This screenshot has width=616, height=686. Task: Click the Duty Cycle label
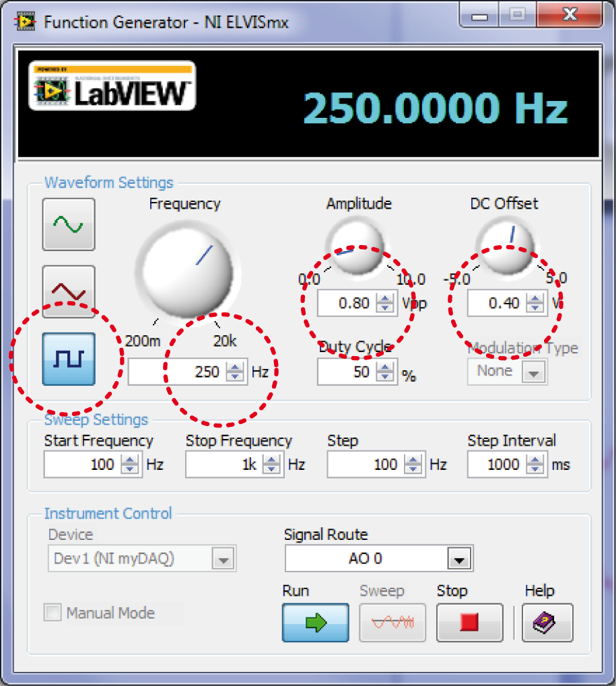pos(355,347)
